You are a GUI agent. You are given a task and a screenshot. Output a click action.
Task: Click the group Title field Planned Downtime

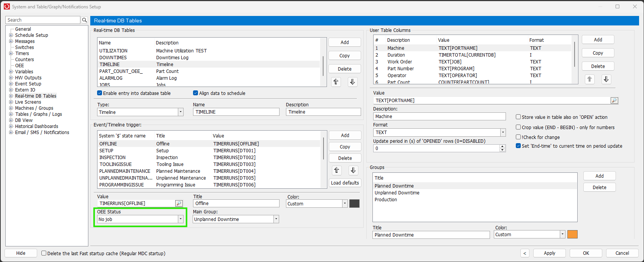(431, 235)
